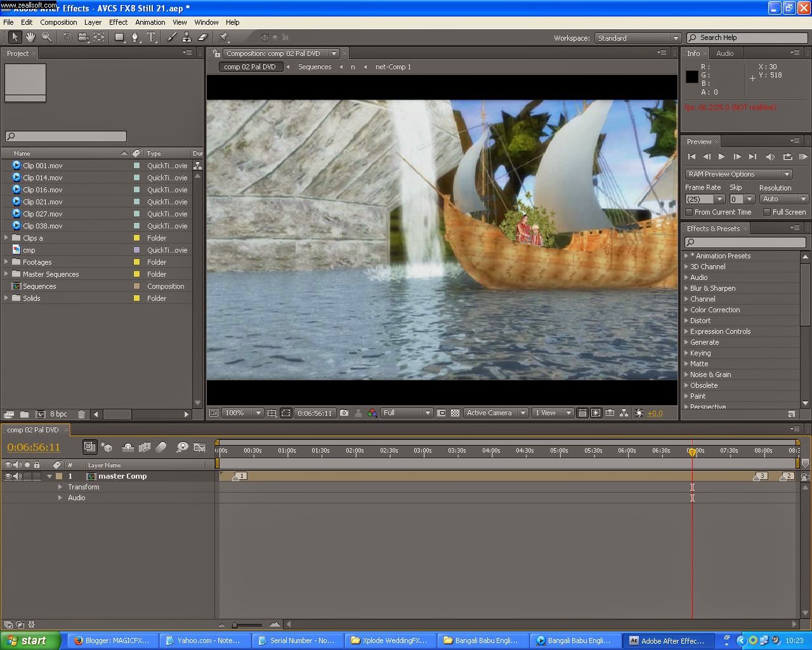Open the resolution Full dropdown
Viewport: 812px width, 650px height.
tap(407, 413)
